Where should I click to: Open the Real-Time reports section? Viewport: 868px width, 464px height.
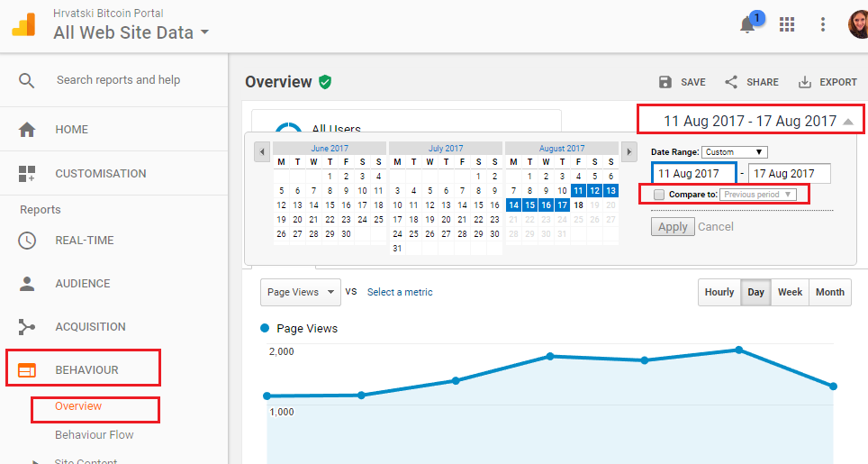point(84,241)
